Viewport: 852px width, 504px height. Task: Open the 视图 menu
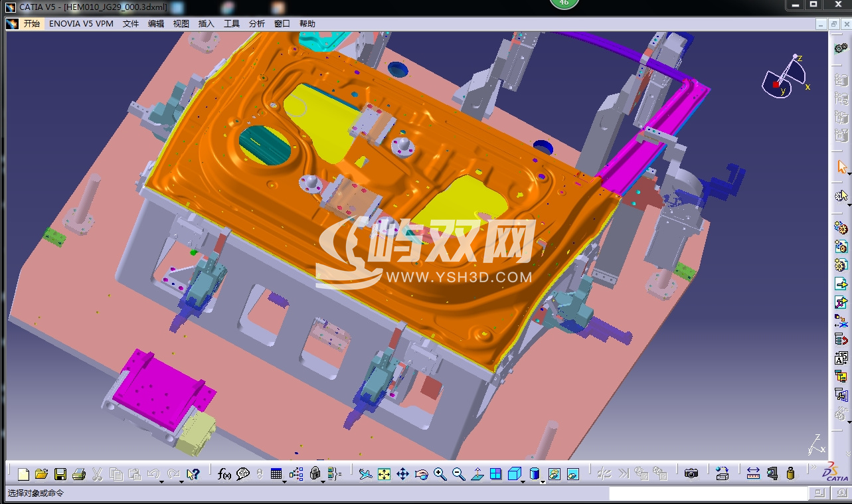[x=181, y=23]
